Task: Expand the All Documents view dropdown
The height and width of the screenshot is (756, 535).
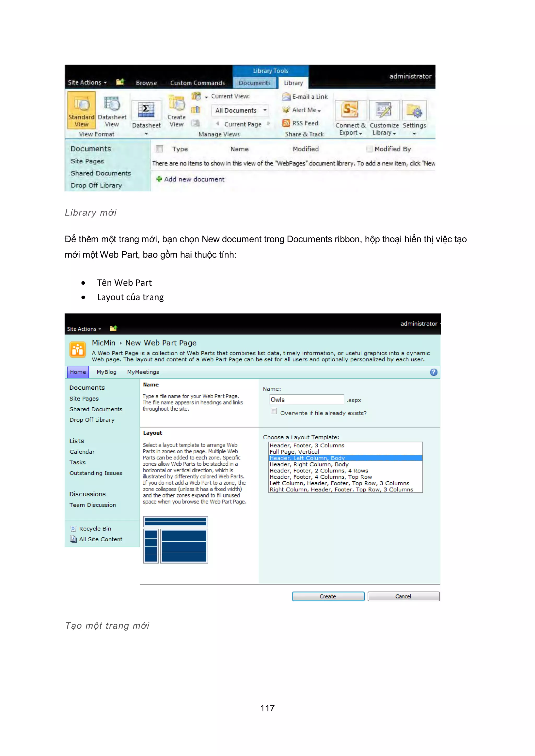Action: (265, 110)
